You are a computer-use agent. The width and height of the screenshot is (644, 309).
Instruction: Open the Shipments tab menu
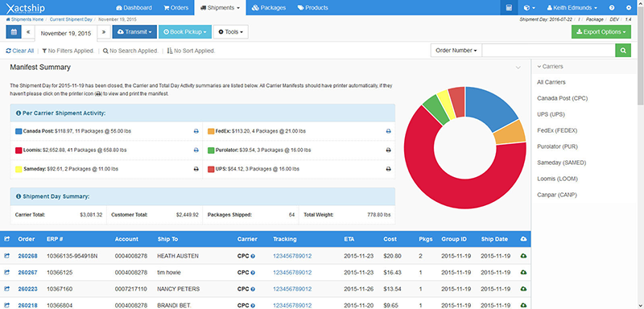220,7
